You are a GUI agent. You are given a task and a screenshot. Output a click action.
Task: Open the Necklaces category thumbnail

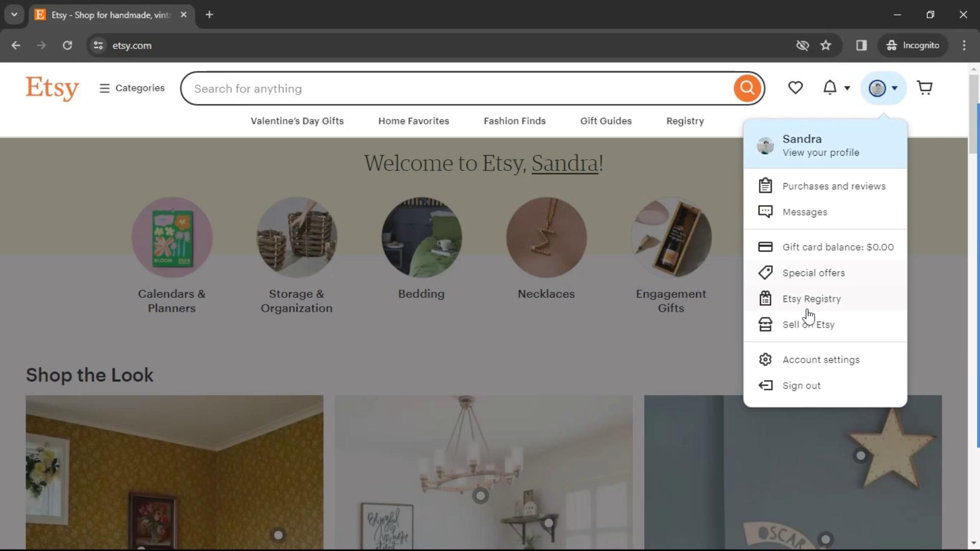coord(546,238)
